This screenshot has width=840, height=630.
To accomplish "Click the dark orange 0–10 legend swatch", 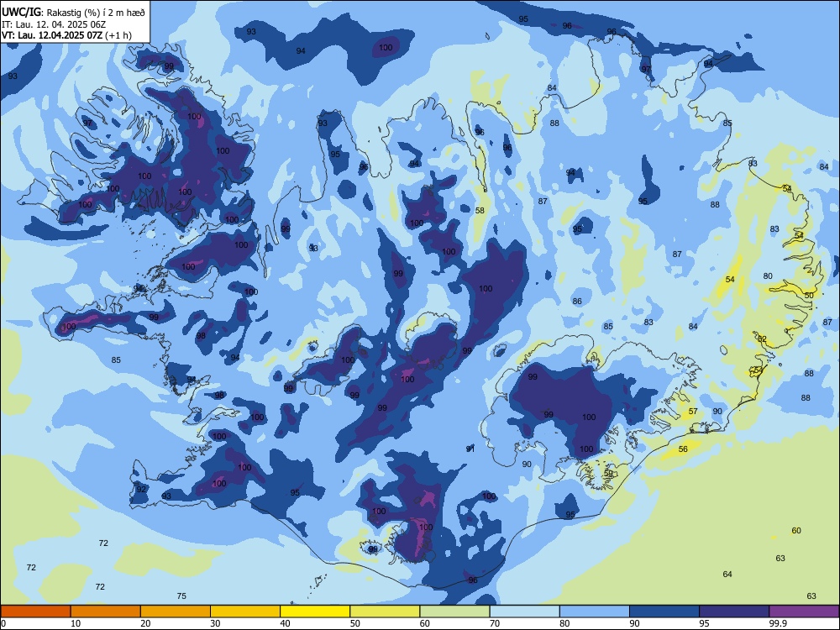I will point(35,612).
